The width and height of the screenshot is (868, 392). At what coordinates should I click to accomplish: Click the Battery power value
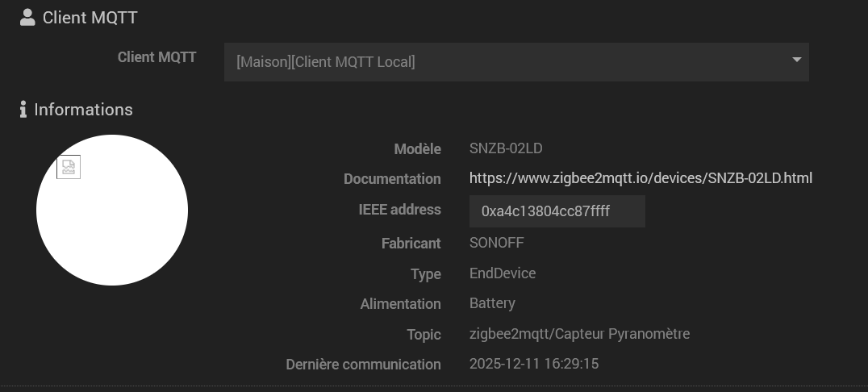tap(492, 303)
